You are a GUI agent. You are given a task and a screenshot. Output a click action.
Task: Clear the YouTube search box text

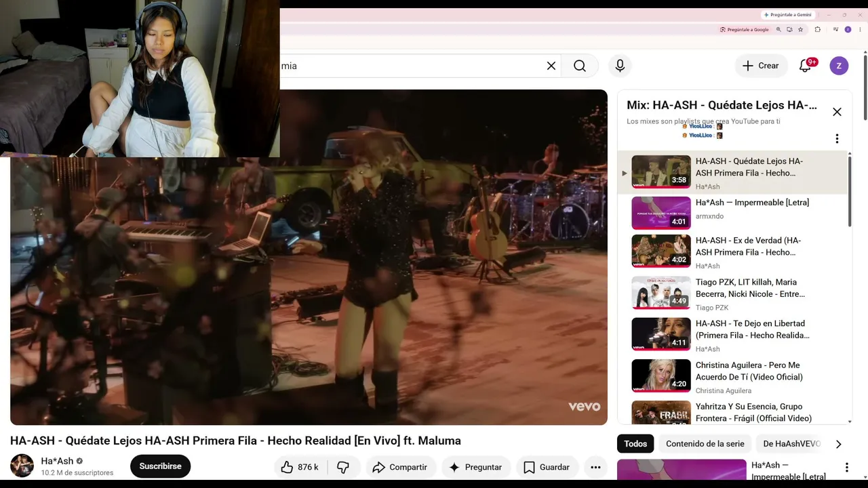(x=551, y=66)
